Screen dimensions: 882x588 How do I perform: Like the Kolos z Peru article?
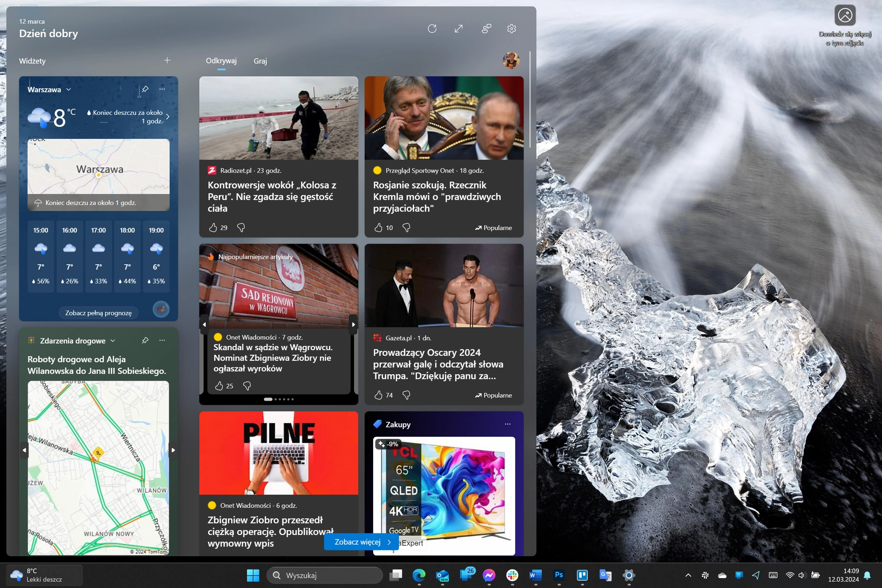coord(213,228)
